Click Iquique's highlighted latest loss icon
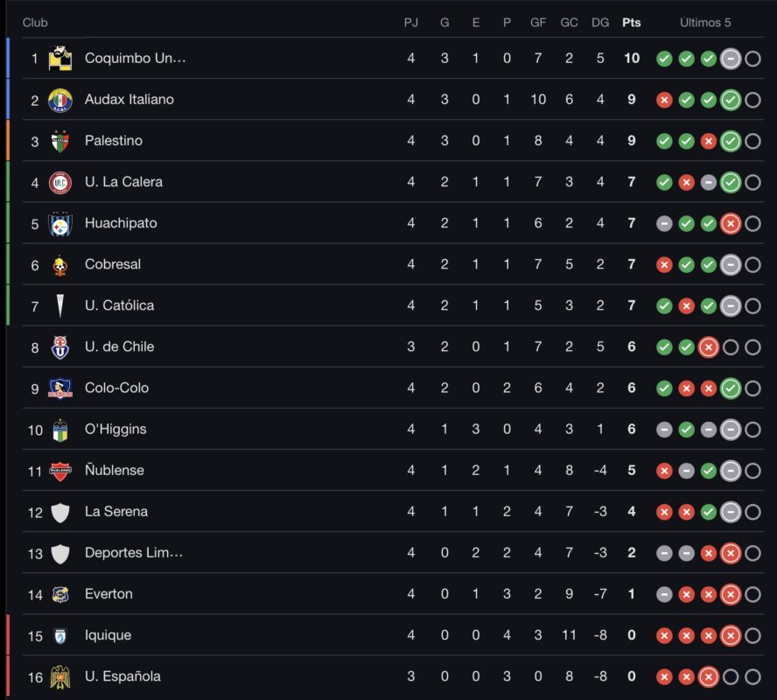Image resolution: width=777 pixels, height=700 pixels. tap(730, 635)
